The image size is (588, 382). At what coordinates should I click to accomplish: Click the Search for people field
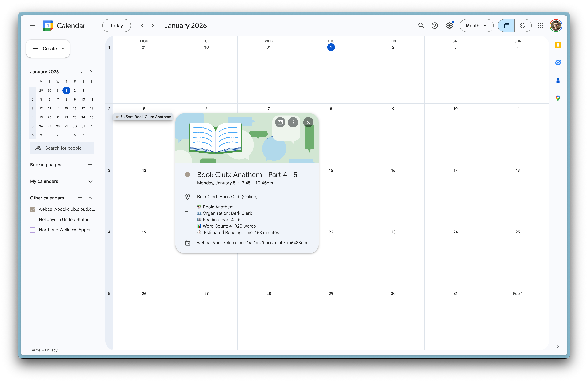63,148
